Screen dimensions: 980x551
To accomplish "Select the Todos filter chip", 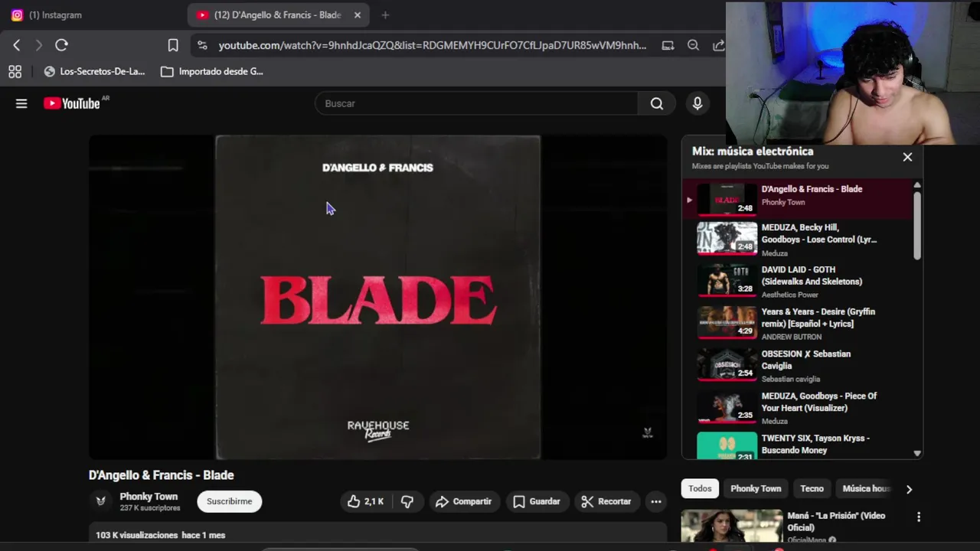I will point(700,488).
